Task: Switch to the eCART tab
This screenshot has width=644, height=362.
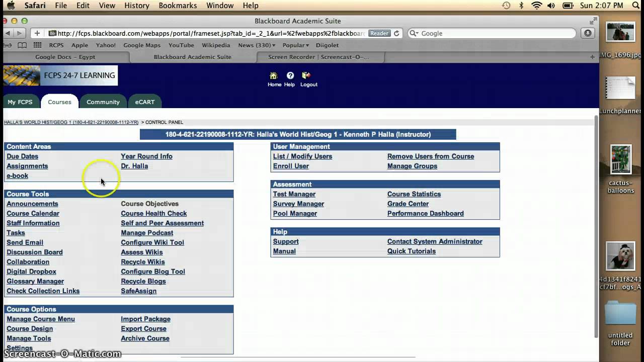Action: pos(145,102)
